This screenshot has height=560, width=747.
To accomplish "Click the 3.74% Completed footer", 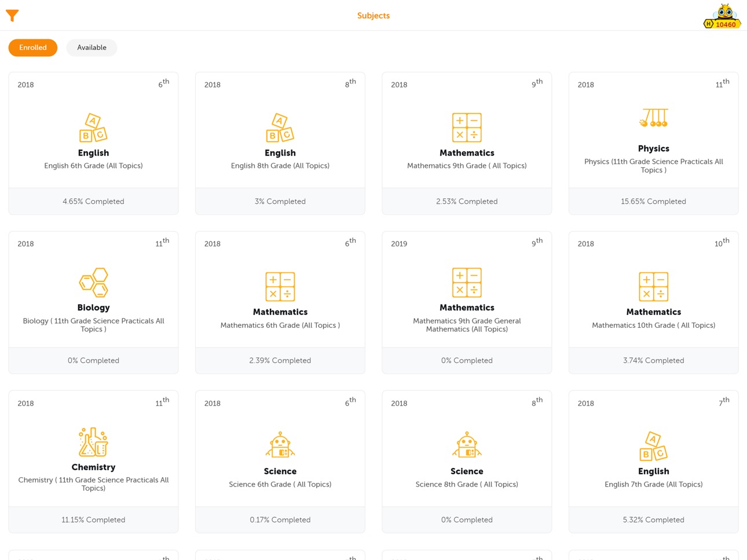I will point(654,360).
